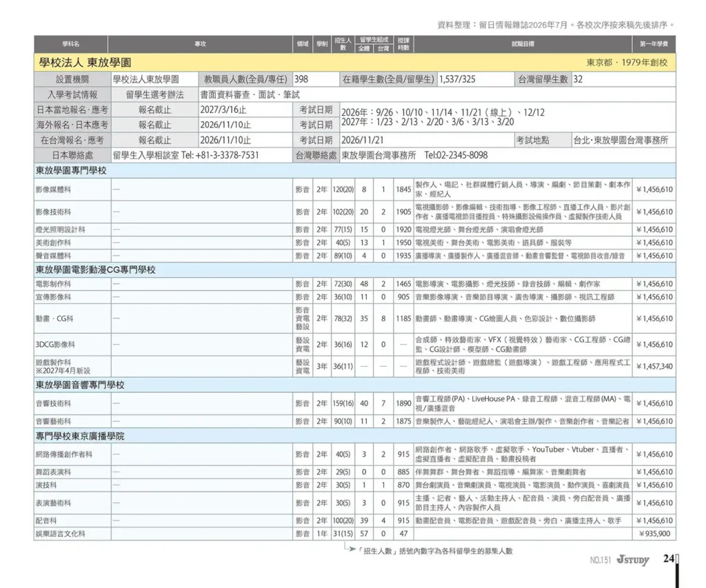Click the enrollment value 1,537/325

(457, 80)
